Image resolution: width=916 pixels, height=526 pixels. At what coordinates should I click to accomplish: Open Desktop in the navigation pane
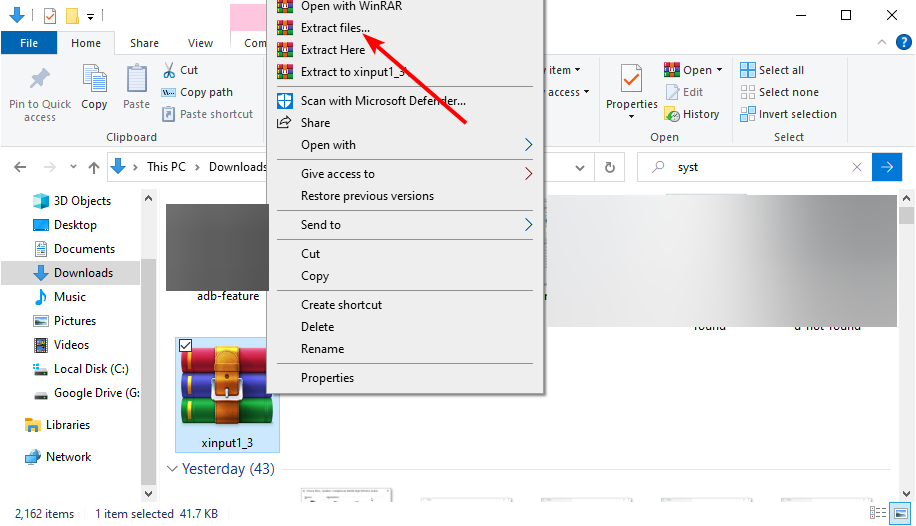[x=65, y=224]
